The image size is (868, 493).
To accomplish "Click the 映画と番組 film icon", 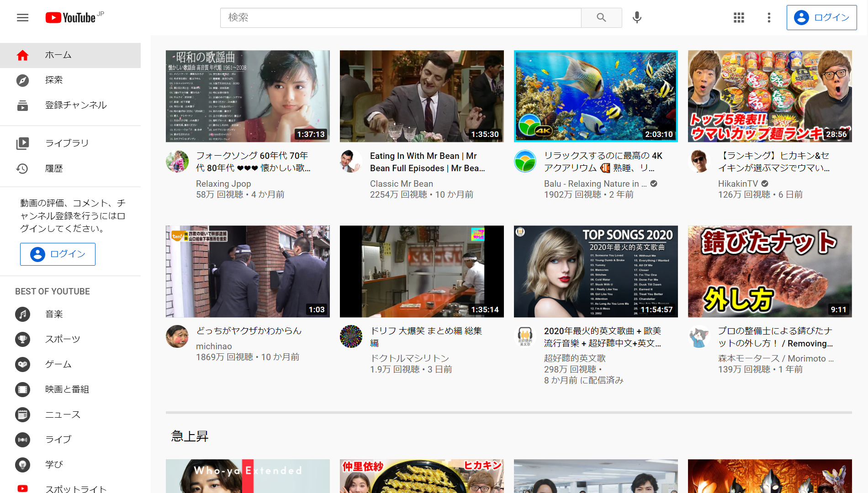I will tap(22, 389).
